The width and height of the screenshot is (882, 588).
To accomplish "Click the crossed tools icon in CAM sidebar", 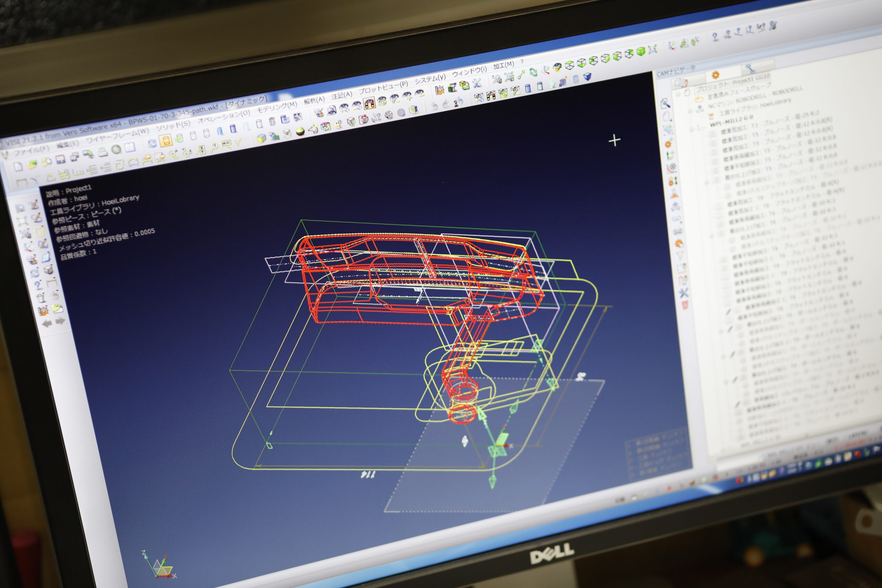I will coord(683,292).
